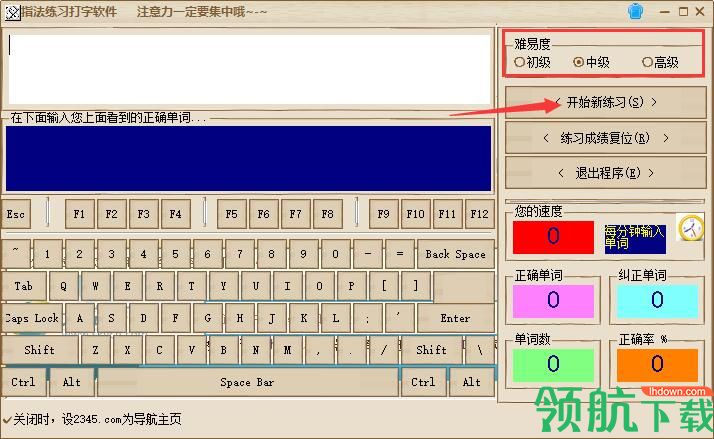Click the P key on virtual keyboard
The width and height of the screenshot is (714, 439).
(352, 286)
